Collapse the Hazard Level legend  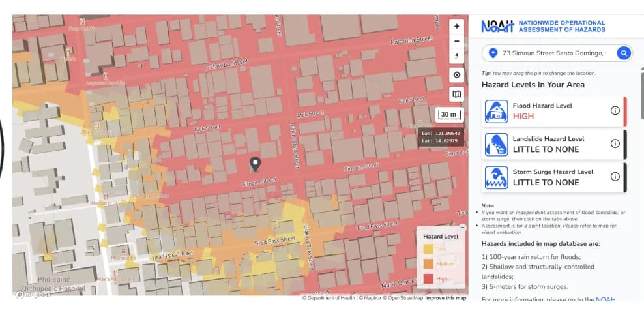click(x=462, y=227)
